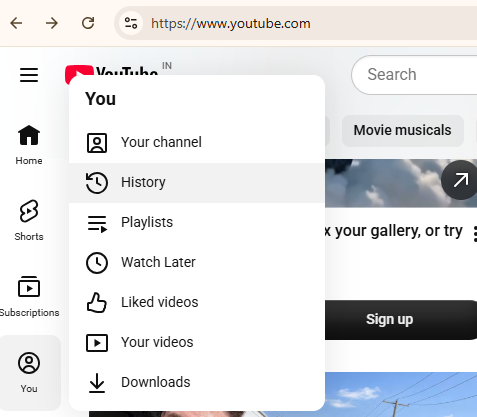Screen dimensions: 477x417
Task: Open Shorts from the sidebar
Action: click(29, 220)
